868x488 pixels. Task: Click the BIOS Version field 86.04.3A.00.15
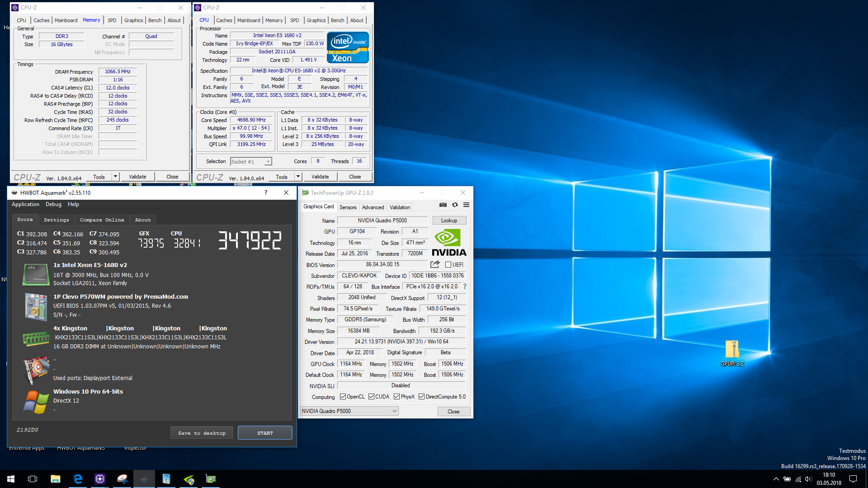(382, 264)
